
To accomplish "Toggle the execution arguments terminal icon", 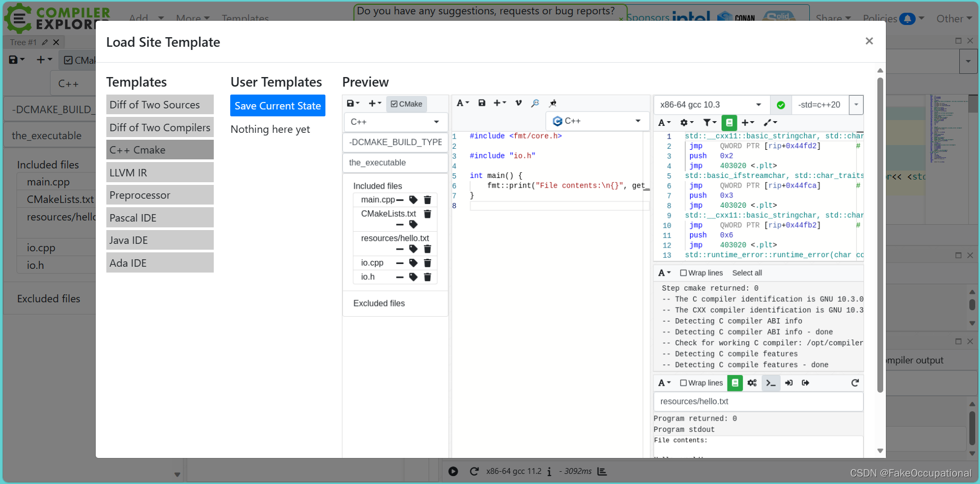I will click(x=770, y=383).
